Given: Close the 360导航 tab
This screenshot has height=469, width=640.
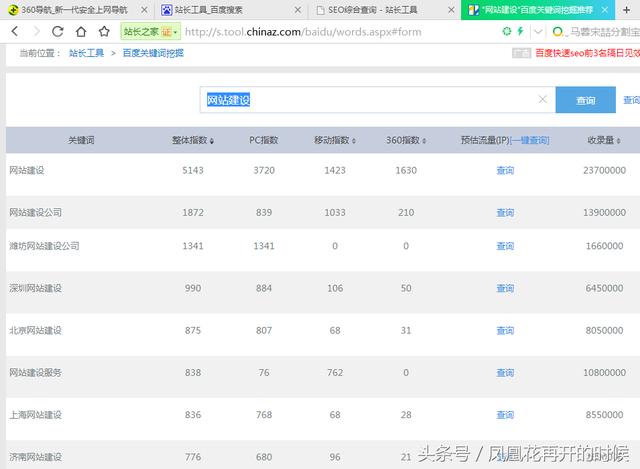Looking at the screenshot, I should tap(144, 10).
